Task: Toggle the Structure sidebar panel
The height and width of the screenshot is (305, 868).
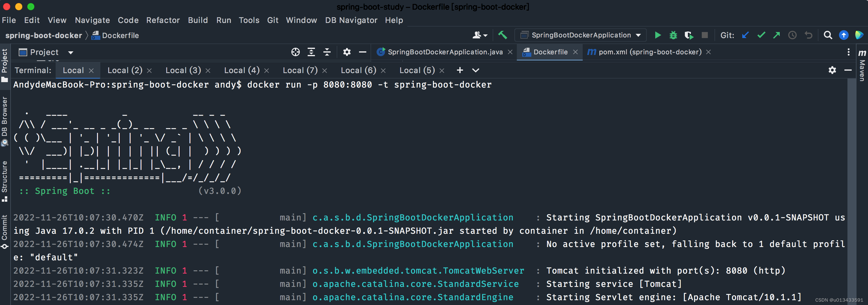Action: click(x=4, y=181)
